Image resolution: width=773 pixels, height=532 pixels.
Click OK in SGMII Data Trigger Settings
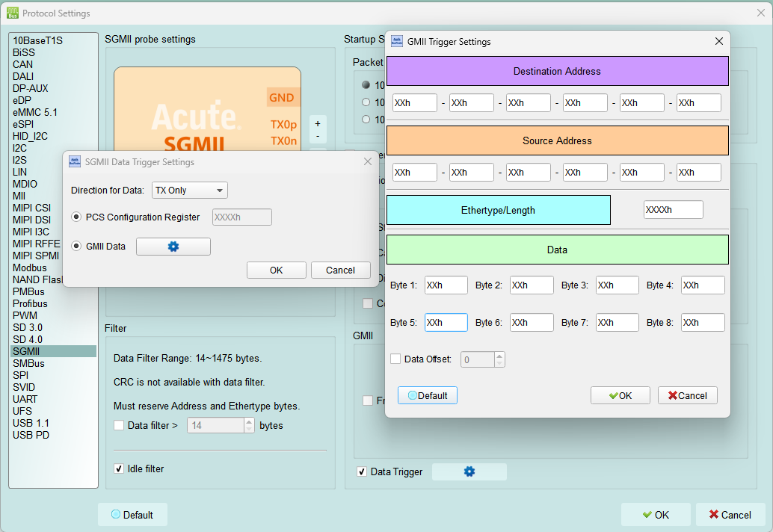point(276,270)
